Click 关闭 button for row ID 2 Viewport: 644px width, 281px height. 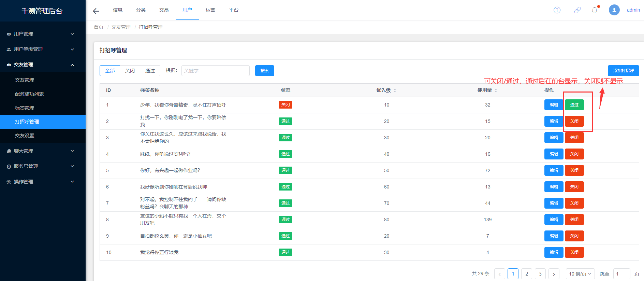[x=574, y=121]
